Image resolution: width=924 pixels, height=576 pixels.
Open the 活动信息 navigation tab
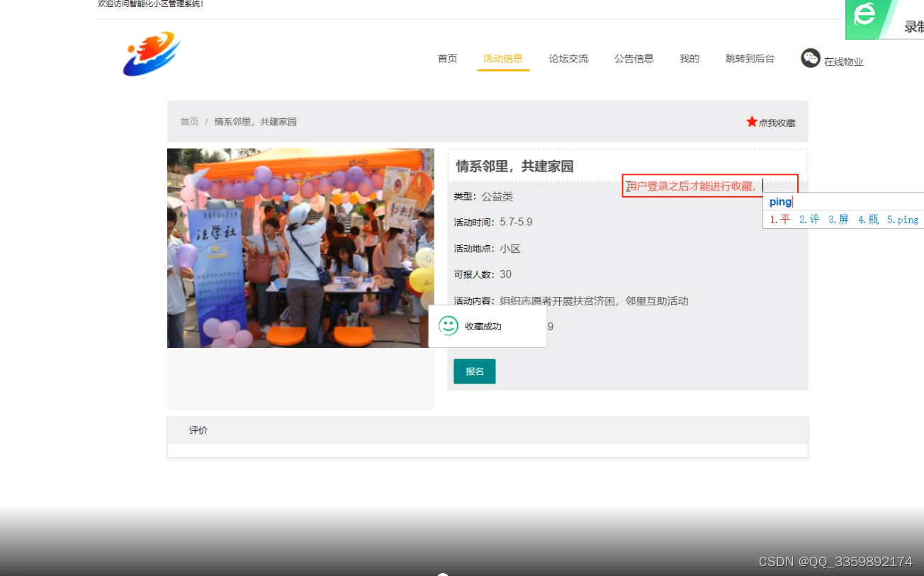point(503,59)
